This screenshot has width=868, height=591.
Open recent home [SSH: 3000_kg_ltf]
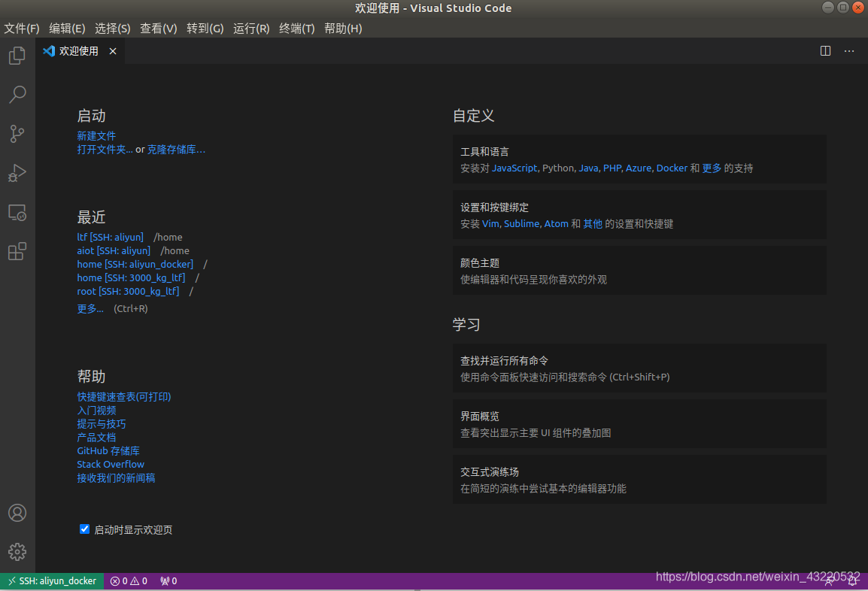pos(131,277)
